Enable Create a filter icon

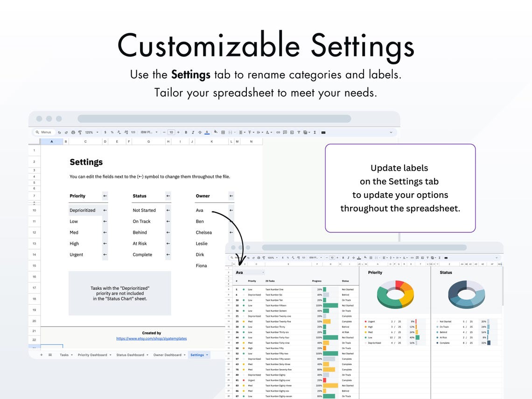pyautogui.click(x=299, y=132)
